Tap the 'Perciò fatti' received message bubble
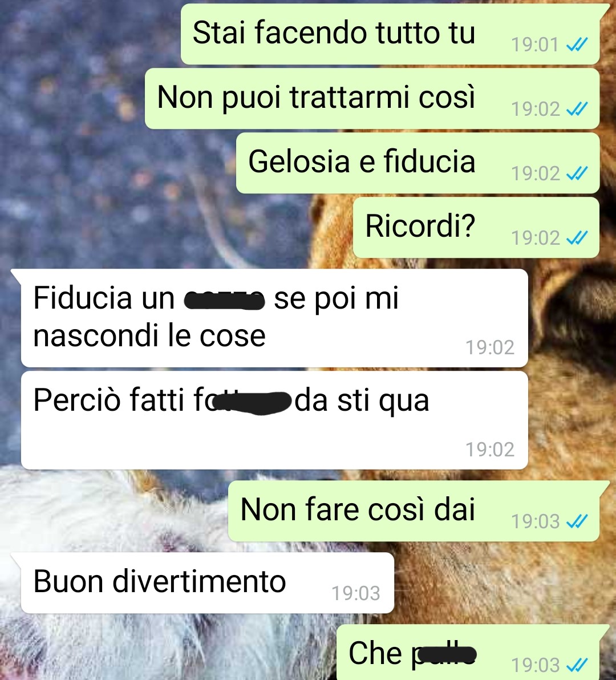 pos(274,420)
